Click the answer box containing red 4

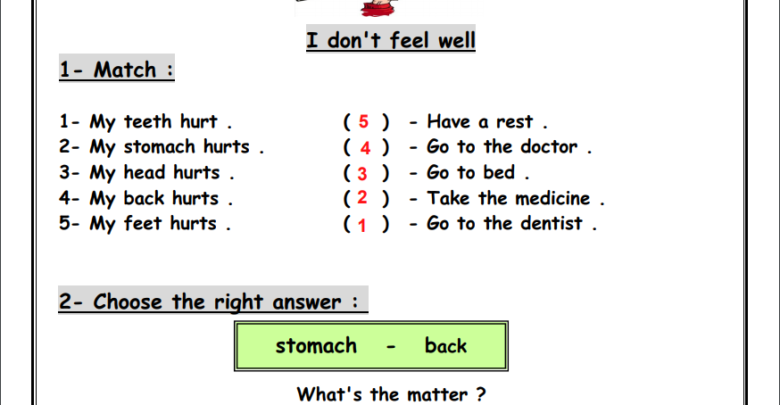pos(366,147)
